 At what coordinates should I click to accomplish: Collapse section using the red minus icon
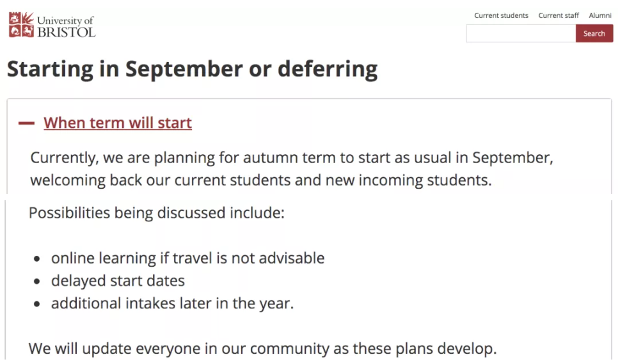tap(26, 123)
